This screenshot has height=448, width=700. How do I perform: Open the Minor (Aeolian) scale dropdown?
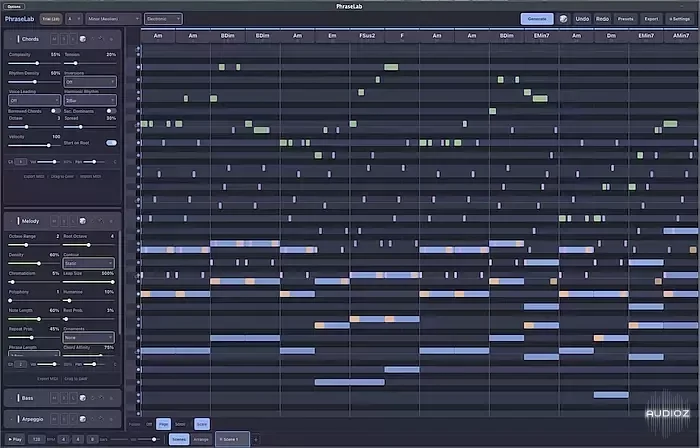(113, 19)
